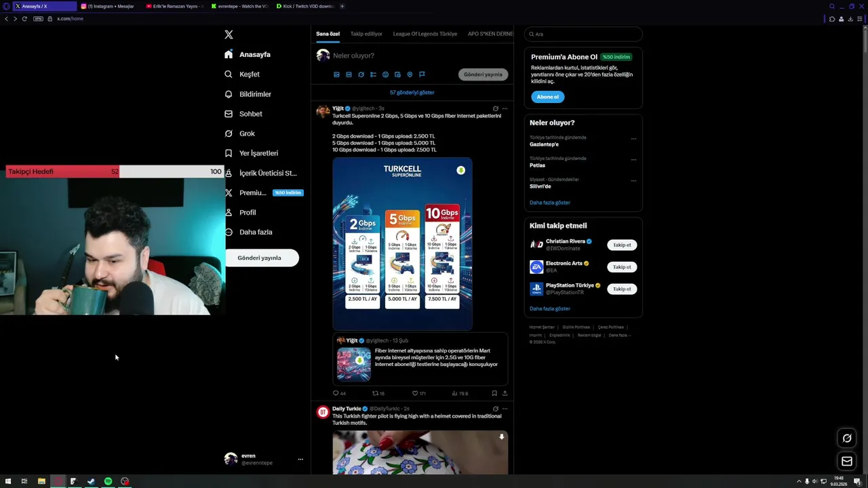Open the Daha fazla sidebar menu
The width and height of the screenshot is (868, 488).
coord(248,232)
